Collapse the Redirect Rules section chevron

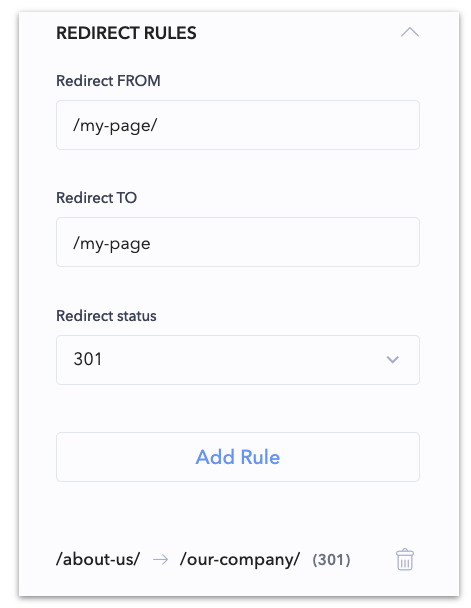(x=409, y=32)
